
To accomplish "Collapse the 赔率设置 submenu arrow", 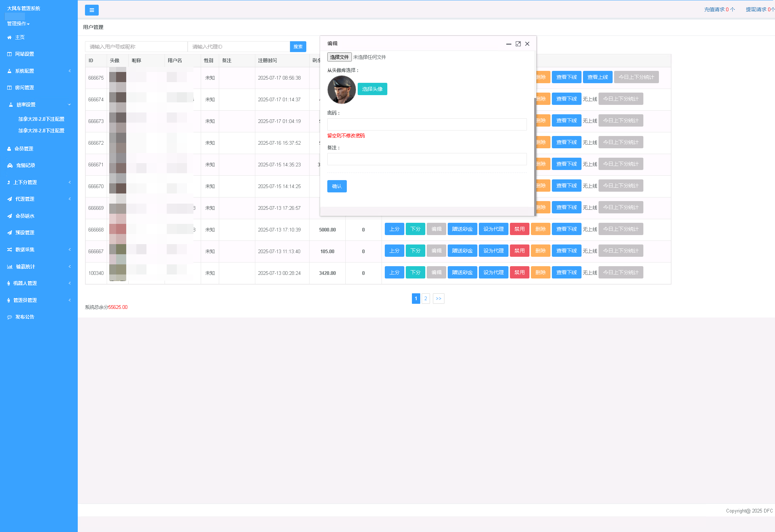I will pyautogui.click(x=69, y=105).
